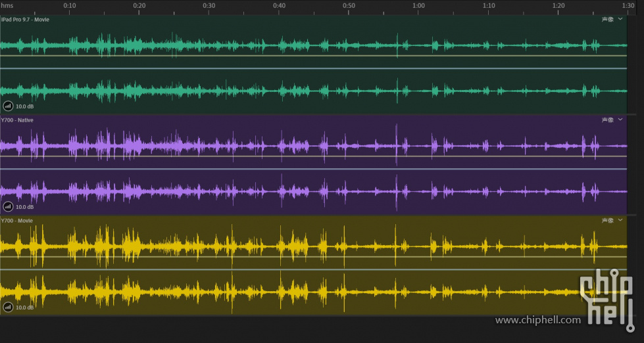Jump to 0:40 on the time ruler

[x=280, y=6]
